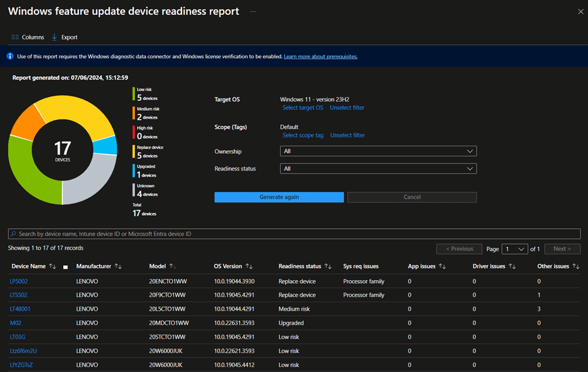Select the blue Upgraded donut segment
588x372 pixels.
click(106, 146)
